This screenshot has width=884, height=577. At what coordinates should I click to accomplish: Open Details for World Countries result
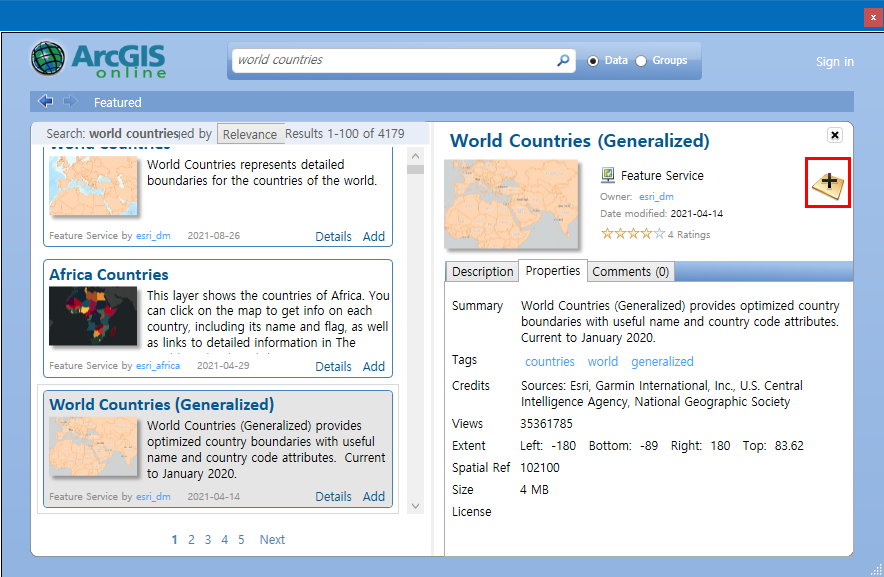[x=333, y=237]
